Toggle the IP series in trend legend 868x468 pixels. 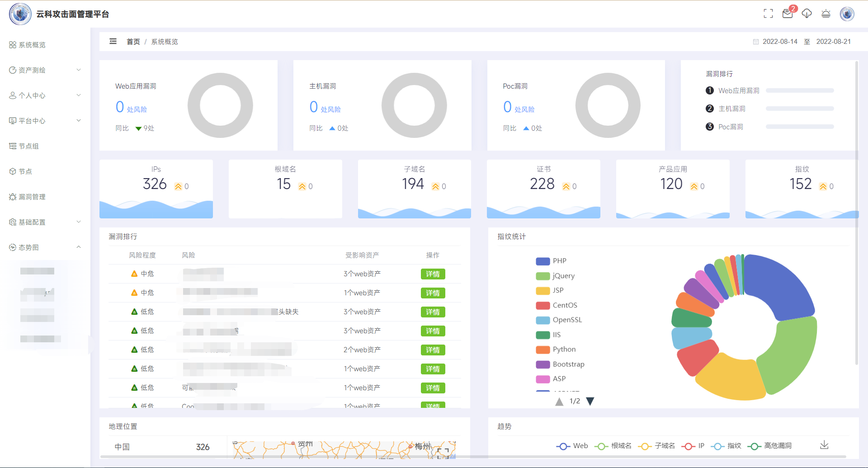coord(693,446)
